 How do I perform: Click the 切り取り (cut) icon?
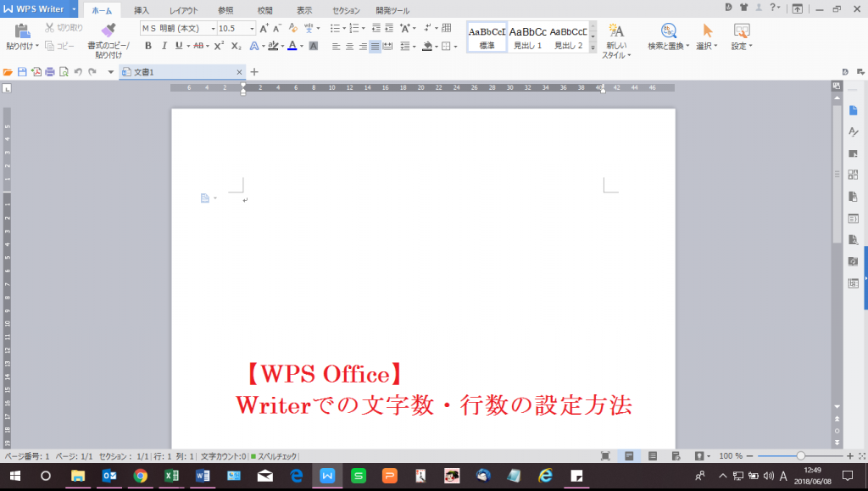(51, 25)
